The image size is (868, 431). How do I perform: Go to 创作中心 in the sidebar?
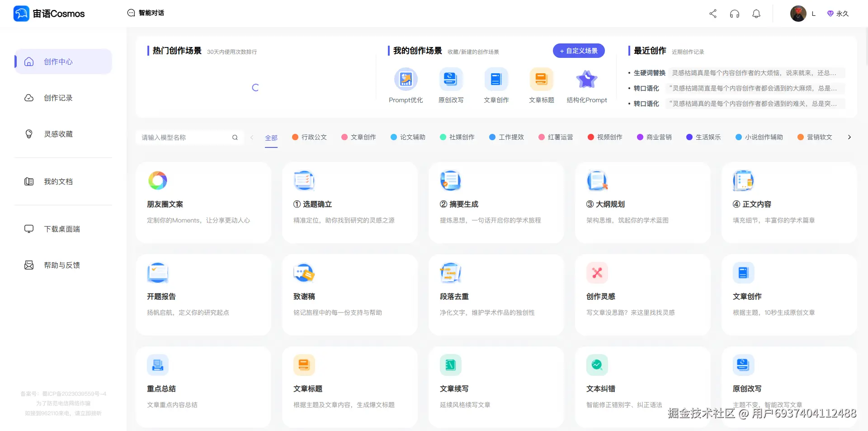click(63, 62)
